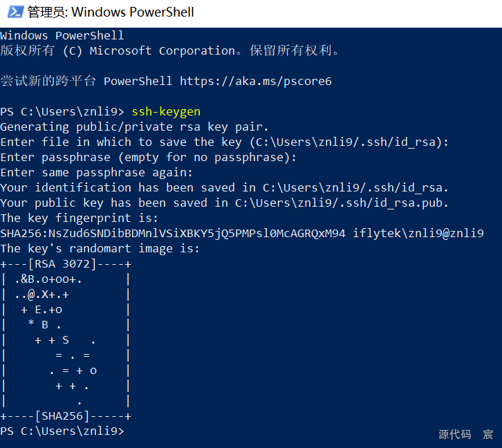Viewport: 502px width, 448px height.
Task: Click the [RSA 3072] randomart header
Action: [66, 263]
